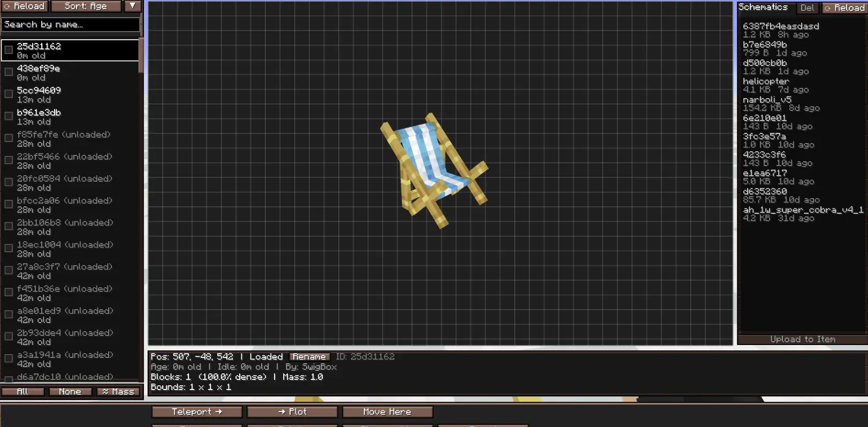Image resolution: width=868 pixels, height=427 pixels.
Task: Focus the Search by name field
Action: click(x=71, y=25)
